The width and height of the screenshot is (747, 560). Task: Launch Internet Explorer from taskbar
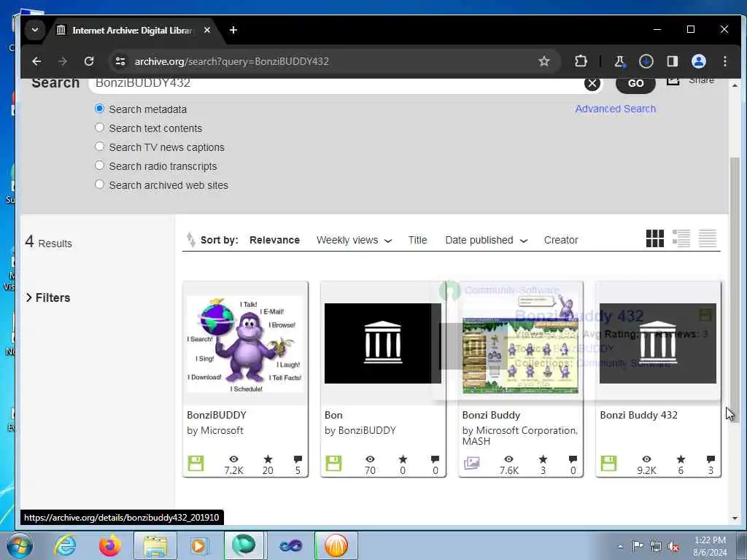click(65, 545)
